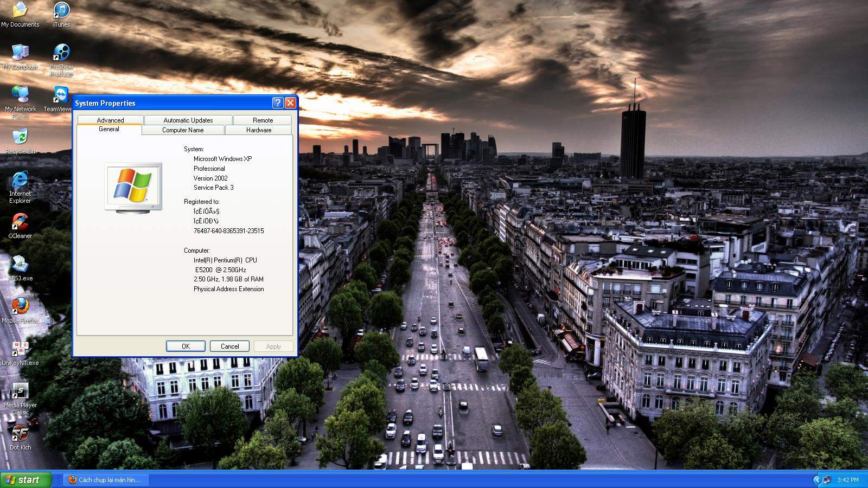Select the Computer Name tab

183,130
